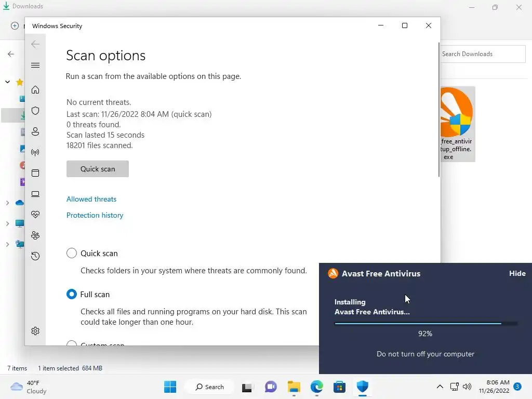Expand the Network tree node

[x=7, y=244]
